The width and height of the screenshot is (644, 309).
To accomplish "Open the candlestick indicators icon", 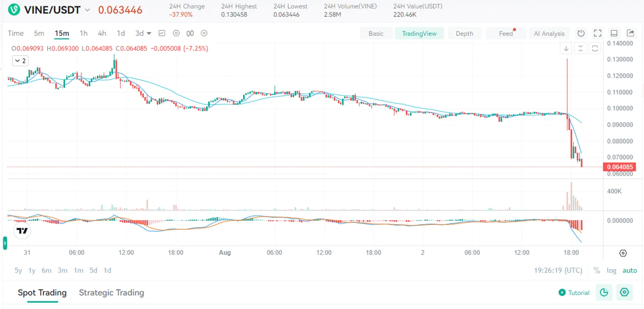I will pyautogui.click(x=190, y=33).
